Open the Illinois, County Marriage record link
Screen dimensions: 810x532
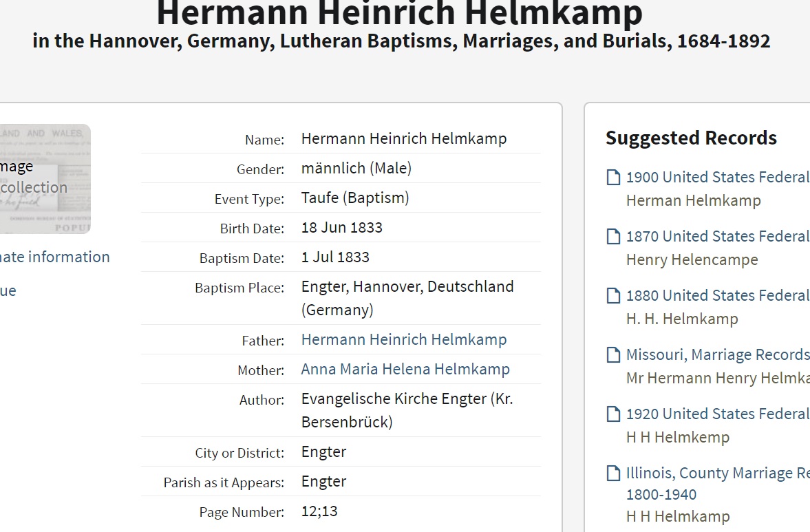717,474
